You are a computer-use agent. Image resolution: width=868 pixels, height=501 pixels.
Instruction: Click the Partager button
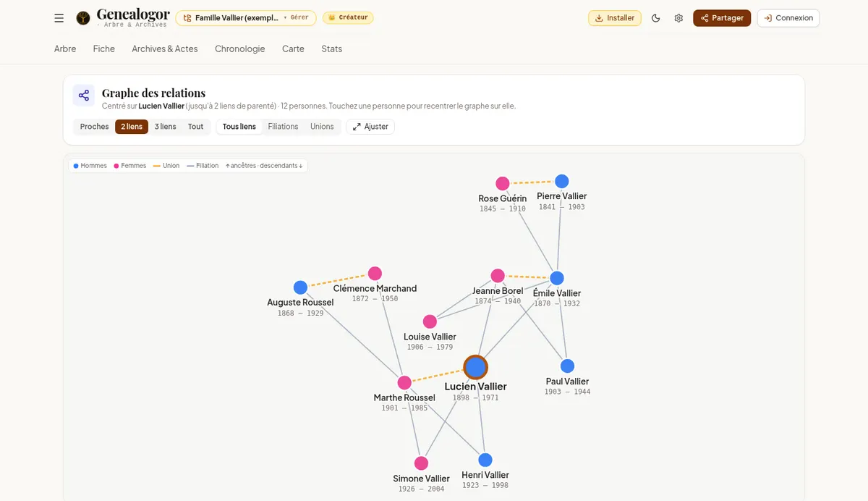722,18
